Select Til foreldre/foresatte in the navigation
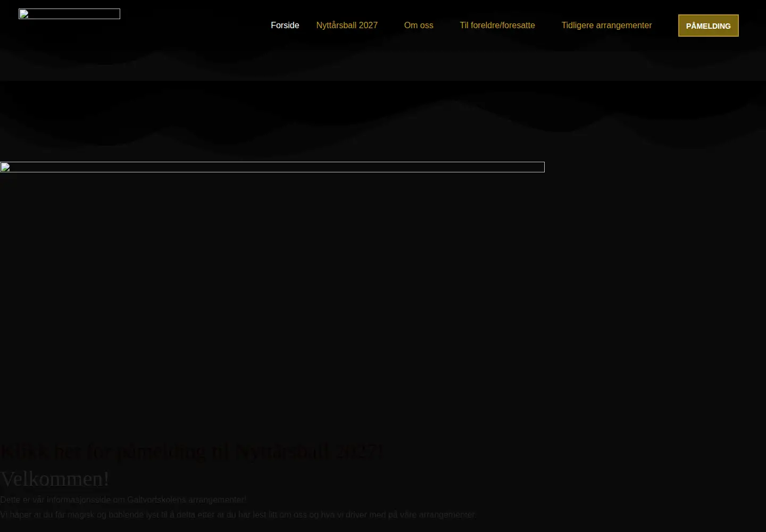This screenshot has width=766, height=532. [497, 26]
